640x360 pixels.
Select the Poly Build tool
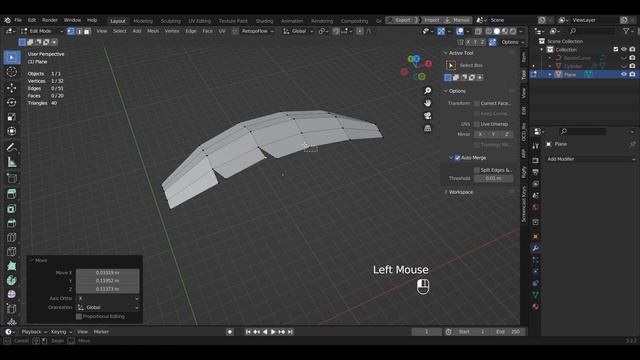(x=12, y=266)
